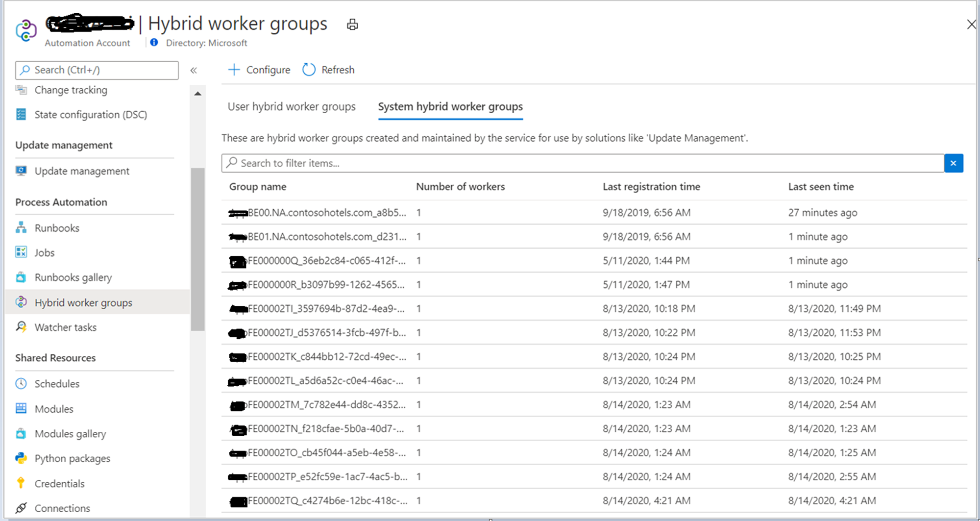
Task: Select System hybrid worker groups tab
Action: pos(450,107)
